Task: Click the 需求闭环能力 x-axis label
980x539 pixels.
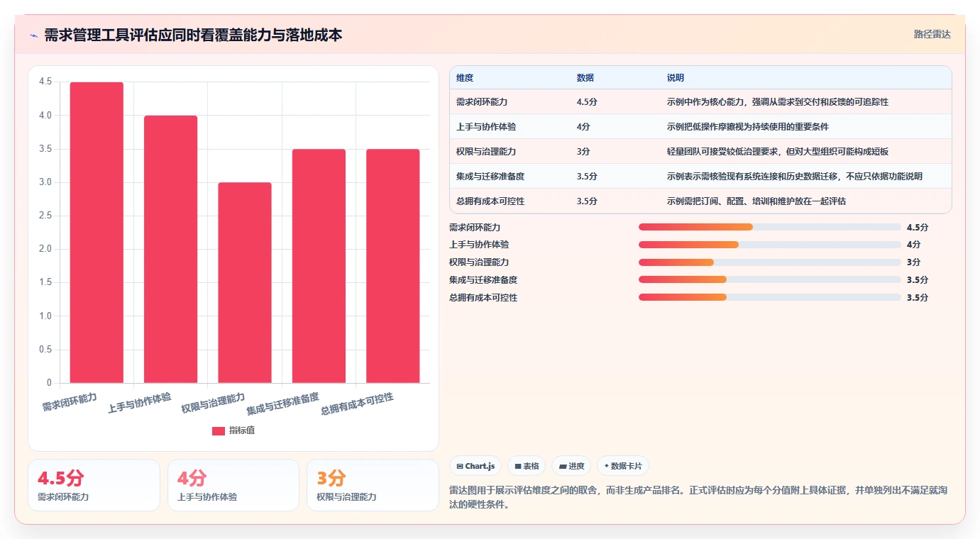Action: [70, 401]
